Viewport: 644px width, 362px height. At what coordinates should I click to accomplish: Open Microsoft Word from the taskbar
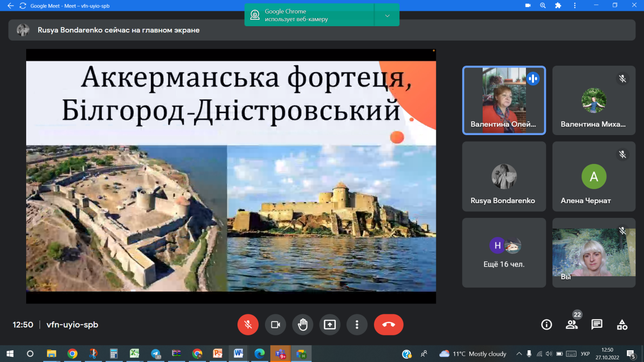click(238, 354)
